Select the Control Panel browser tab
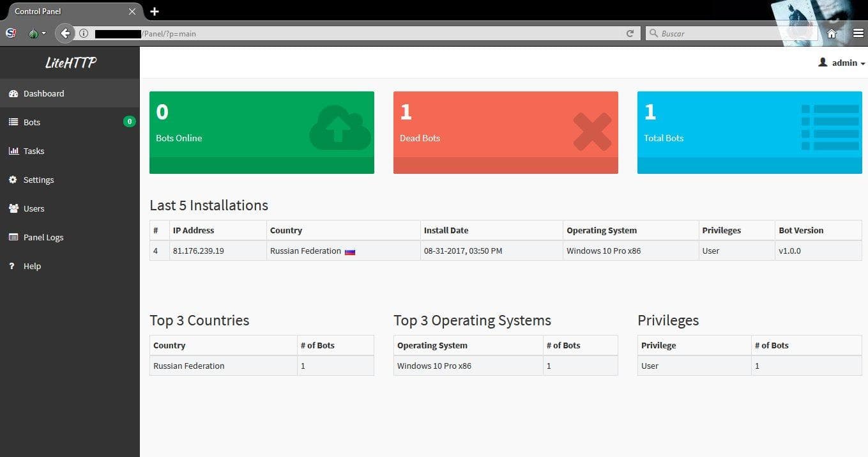 [64, 11]
